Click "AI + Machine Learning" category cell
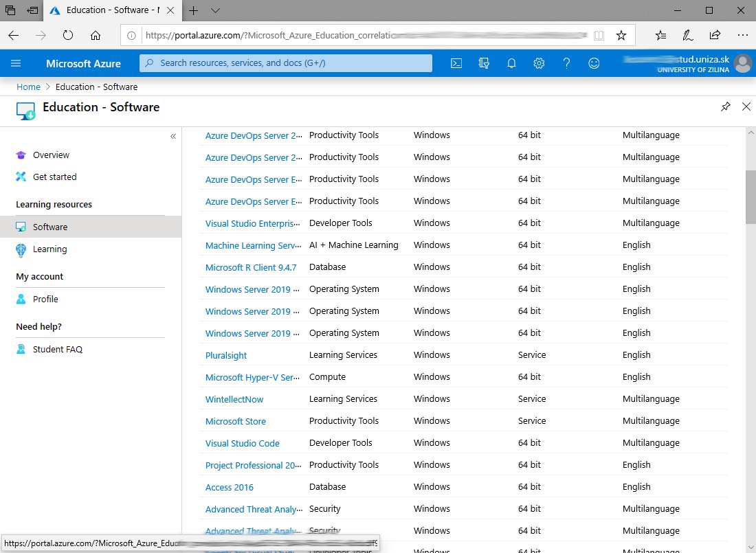 (353, 245)
